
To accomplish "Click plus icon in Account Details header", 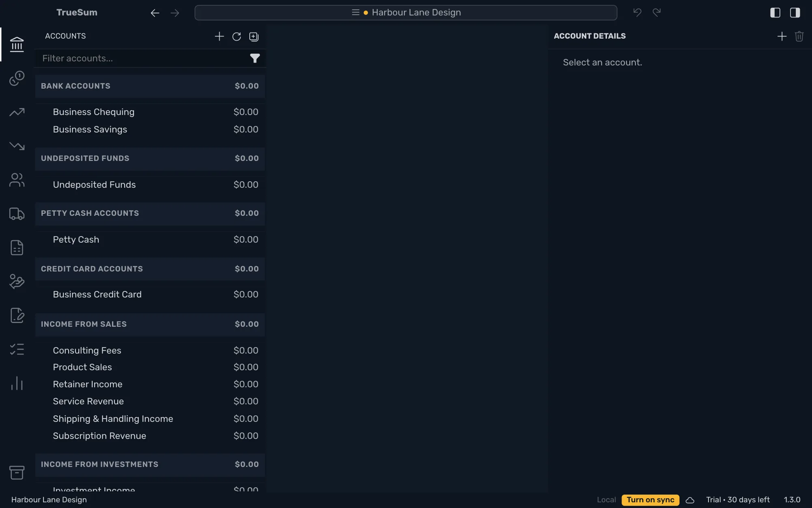I will (782, 37).
